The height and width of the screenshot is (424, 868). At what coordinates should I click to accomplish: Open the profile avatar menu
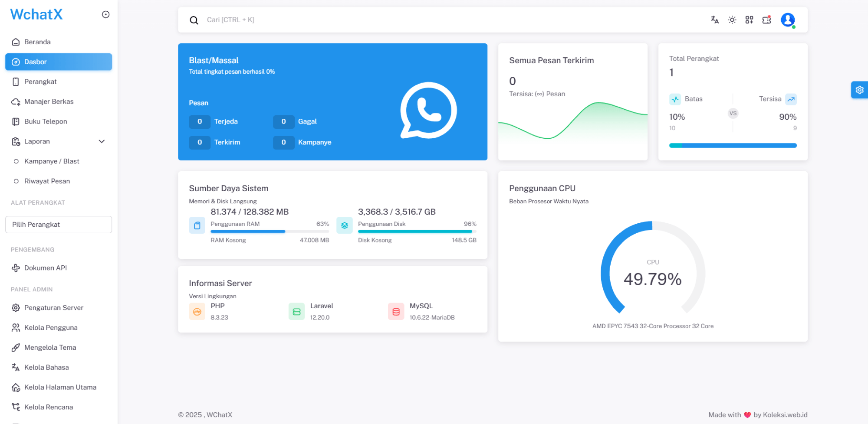(x=787, y=20)
